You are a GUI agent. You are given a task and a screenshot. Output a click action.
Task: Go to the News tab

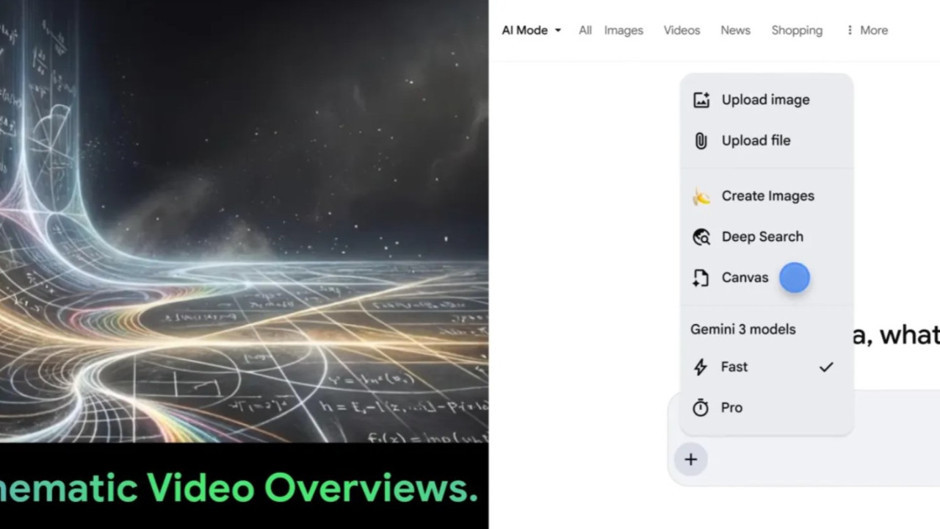(735, 30)
